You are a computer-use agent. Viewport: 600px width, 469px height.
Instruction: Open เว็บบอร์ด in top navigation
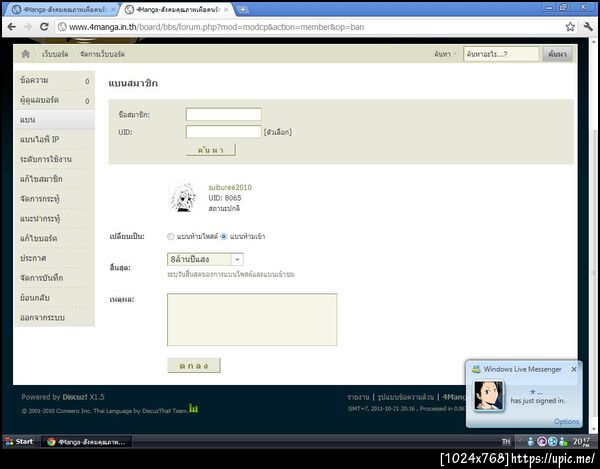(55, 54)
